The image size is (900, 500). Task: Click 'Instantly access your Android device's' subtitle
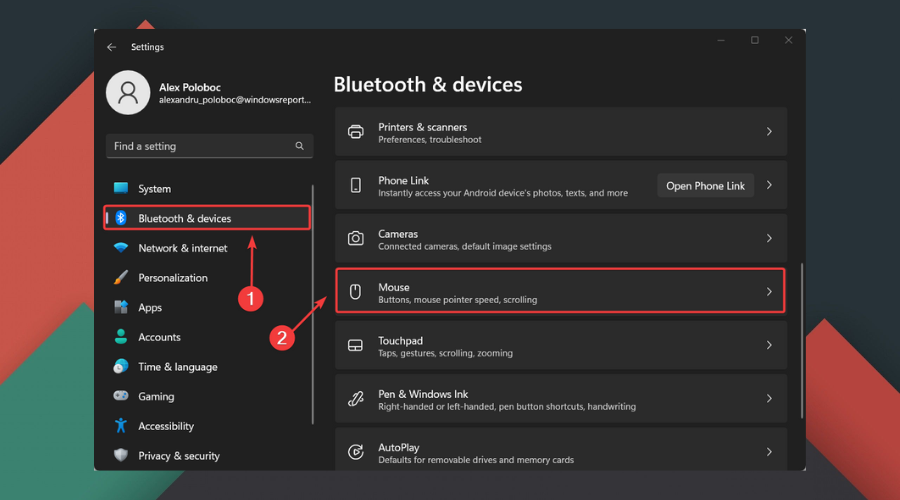[503, 193]
